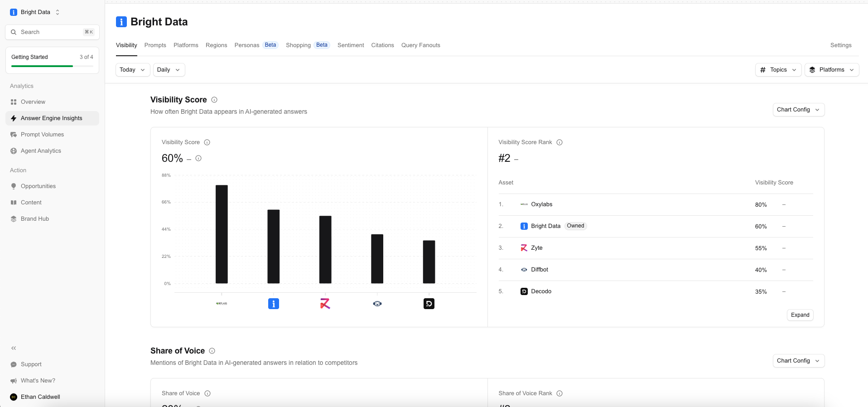Click the Decodo row in asset table
868x407 pixels.
click(x=656, y=291)
